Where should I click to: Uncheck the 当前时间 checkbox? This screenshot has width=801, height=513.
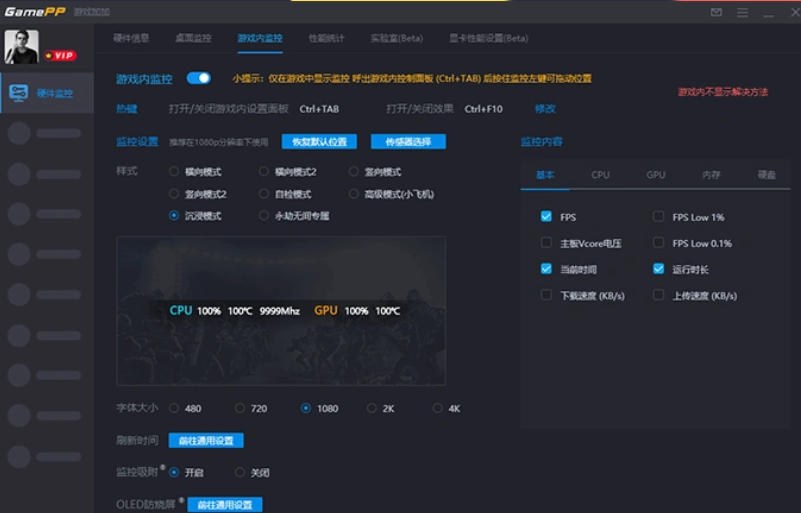(x=546, y=269)
